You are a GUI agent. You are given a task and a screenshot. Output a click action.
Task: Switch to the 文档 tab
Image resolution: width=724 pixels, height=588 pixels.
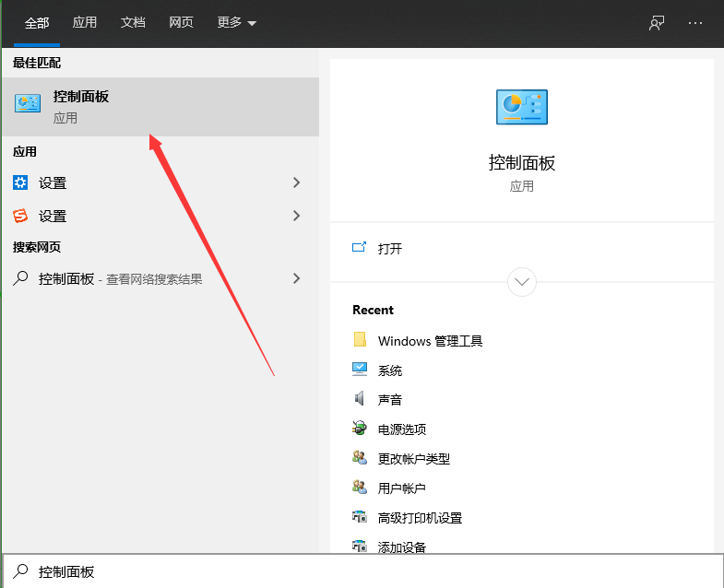tap(133, 22)
